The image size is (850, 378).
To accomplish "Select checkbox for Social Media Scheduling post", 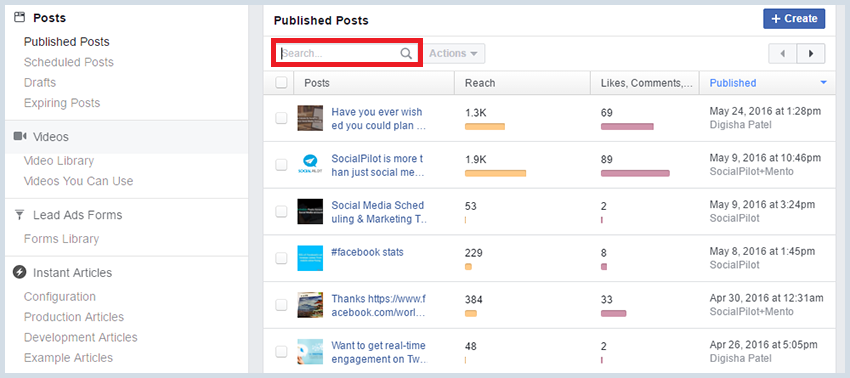I will click(281, 212).
